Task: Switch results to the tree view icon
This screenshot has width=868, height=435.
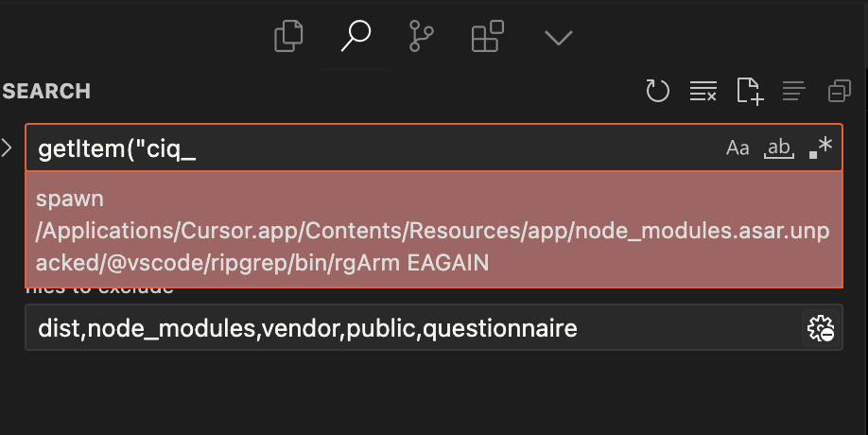Action: pyautogui.click(x=794, y=91)
